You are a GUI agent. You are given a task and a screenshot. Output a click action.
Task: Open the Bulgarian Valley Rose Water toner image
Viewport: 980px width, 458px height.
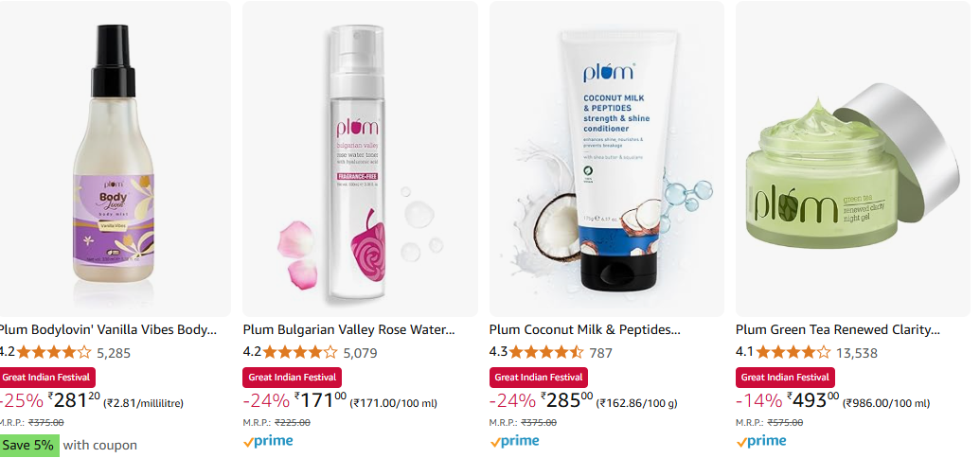[360, 159]
